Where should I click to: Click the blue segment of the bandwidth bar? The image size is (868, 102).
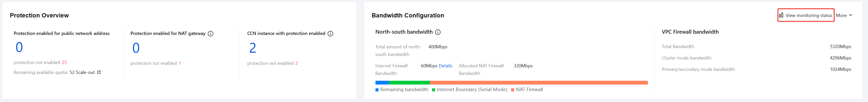382,83
